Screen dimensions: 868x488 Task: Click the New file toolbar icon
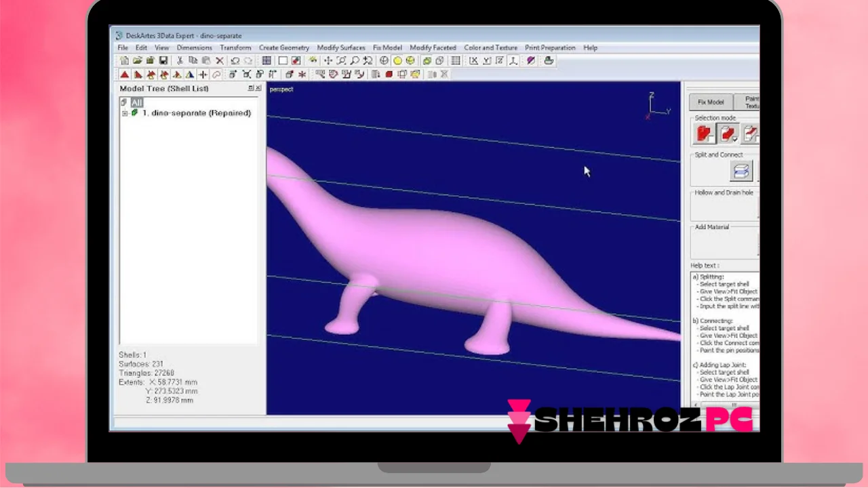(x=124, y=61)
